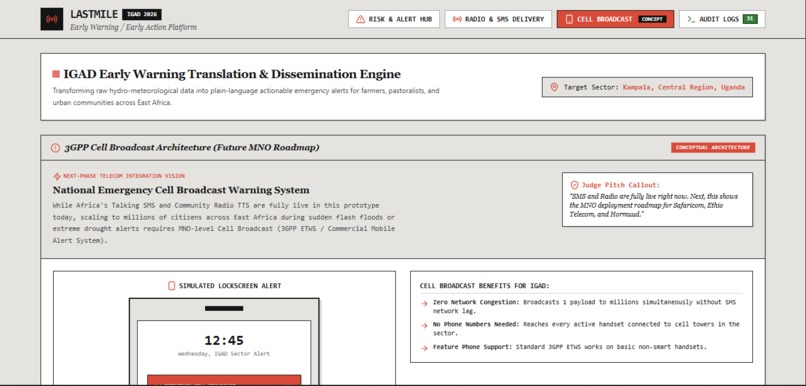Click the Feature Phone Support benefit text

[570, 347]
